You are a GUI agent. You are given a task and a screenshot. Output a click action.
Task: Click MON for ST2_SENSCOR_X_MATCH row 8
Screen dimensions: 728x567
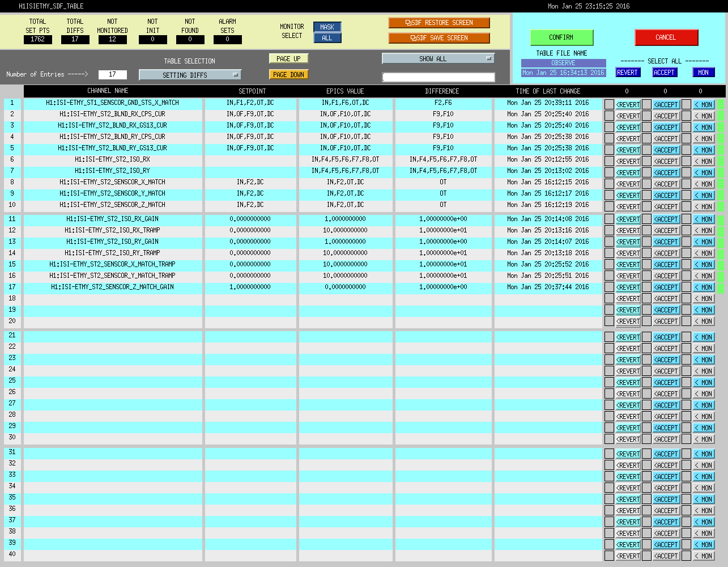pyautogui.click(x=704, y=184)
